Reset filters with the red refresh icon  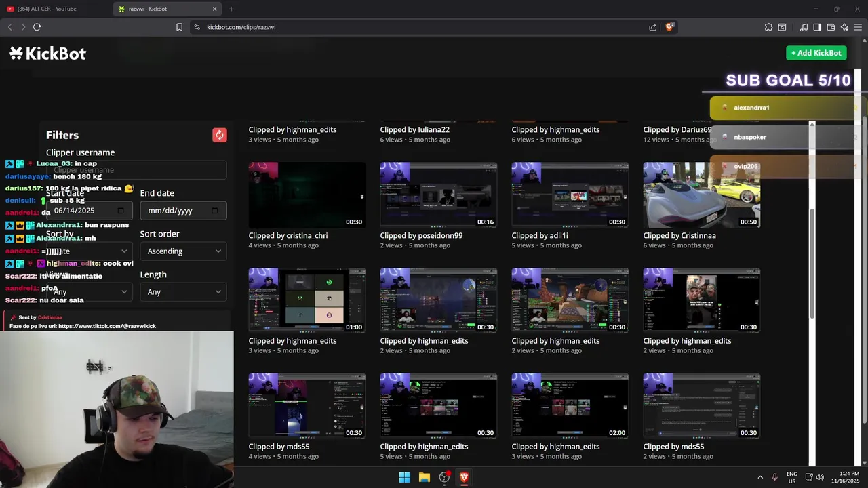pyautogui.click(x=220, y=135)
